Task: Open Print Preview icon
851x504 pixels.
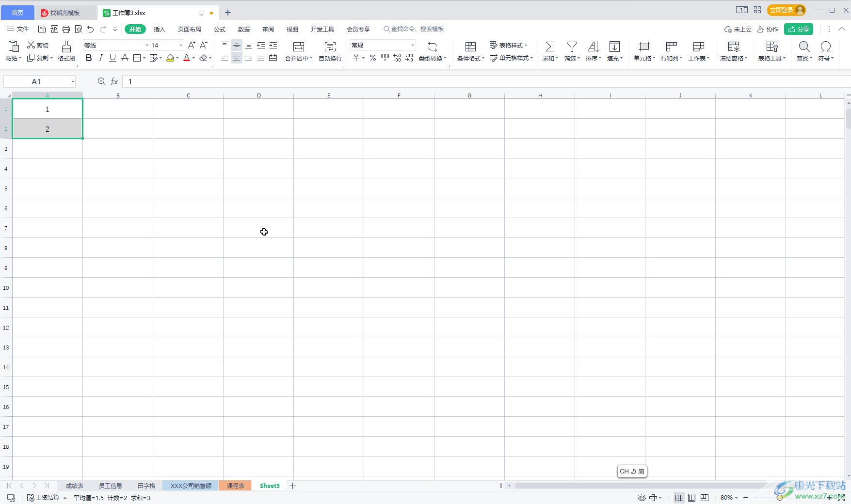Action: pos(79,29)
